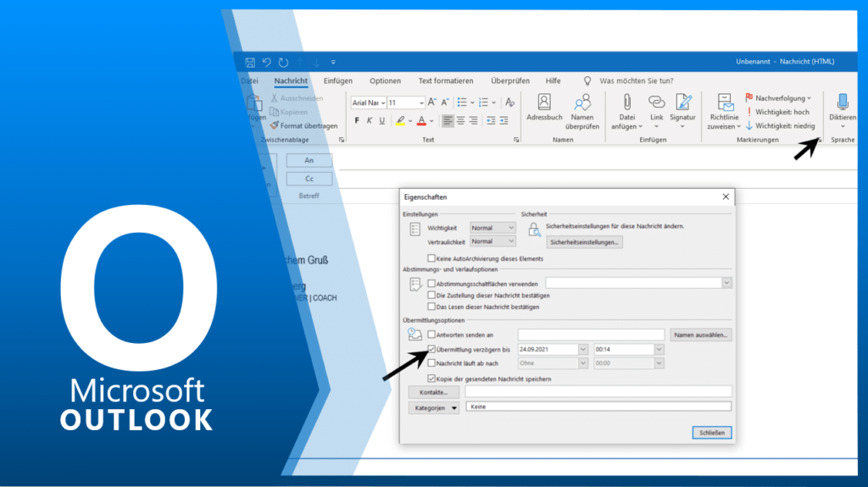868x487 pixels.
Task: Align text to the right
Action: coord(473,120)
